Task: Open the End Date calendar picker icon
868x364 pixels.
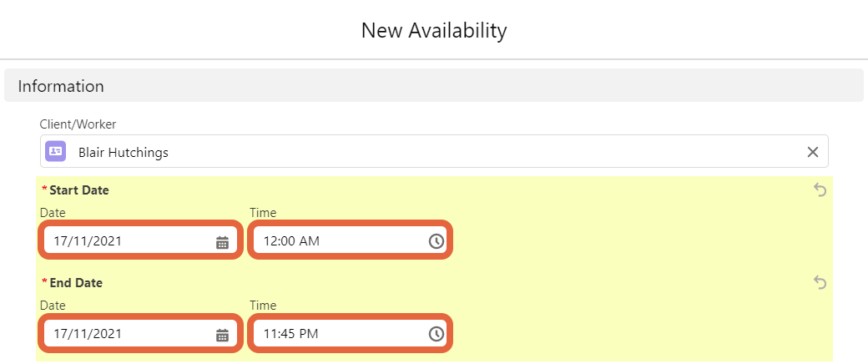Action: (x=222, y=334)
